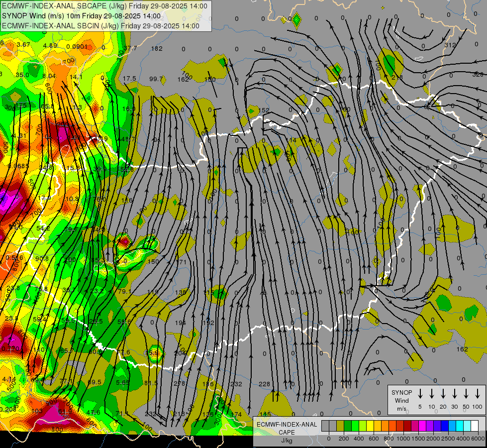Click the map value 278
This screenshot has width=487, height=448.
tap(179, 384)
